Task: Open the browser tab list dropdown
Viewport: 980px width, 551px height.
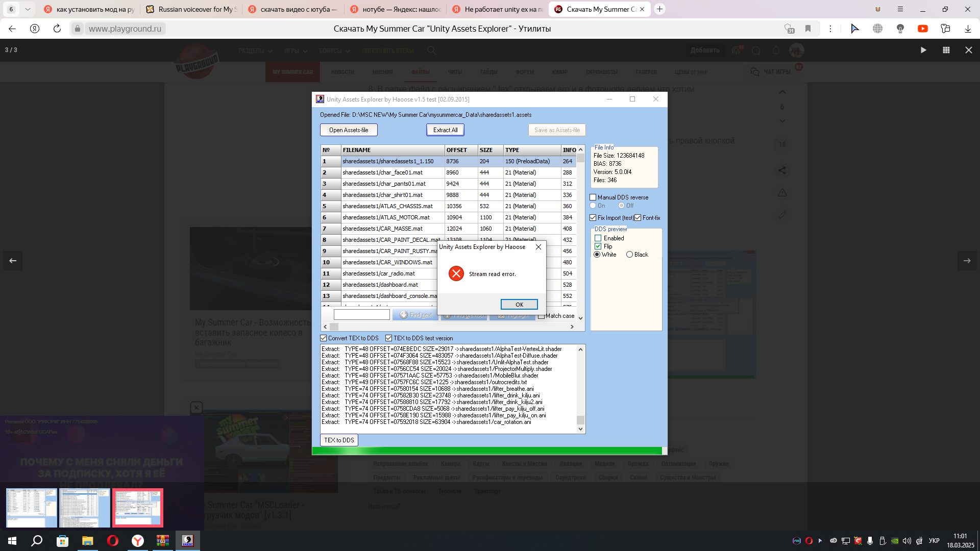Action: [x=28, y=9]
